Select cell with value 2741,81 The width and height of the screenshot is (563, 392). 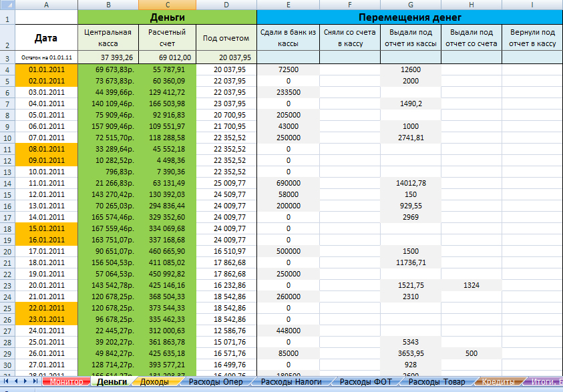point(411,138)
